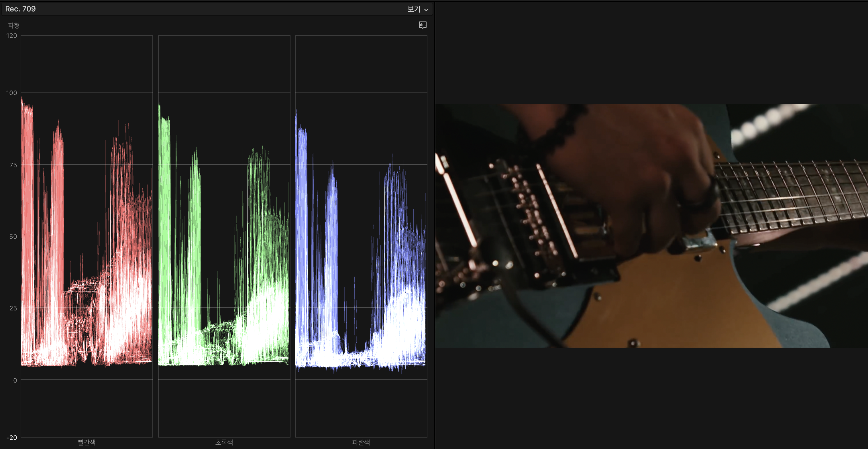Screen dimensions: 868x449
Task: Open the scope settings waveform icon menu
Action: coord(423,25)
